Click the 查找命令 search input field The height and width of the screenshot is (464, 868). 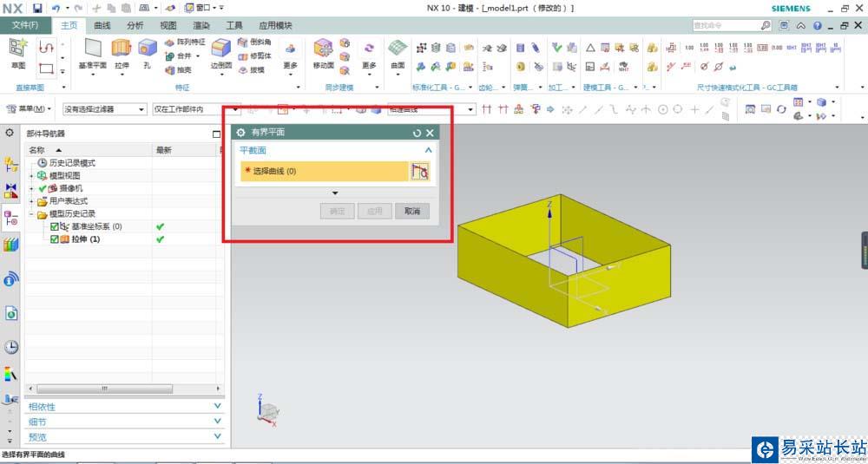[x=726, y=25]
